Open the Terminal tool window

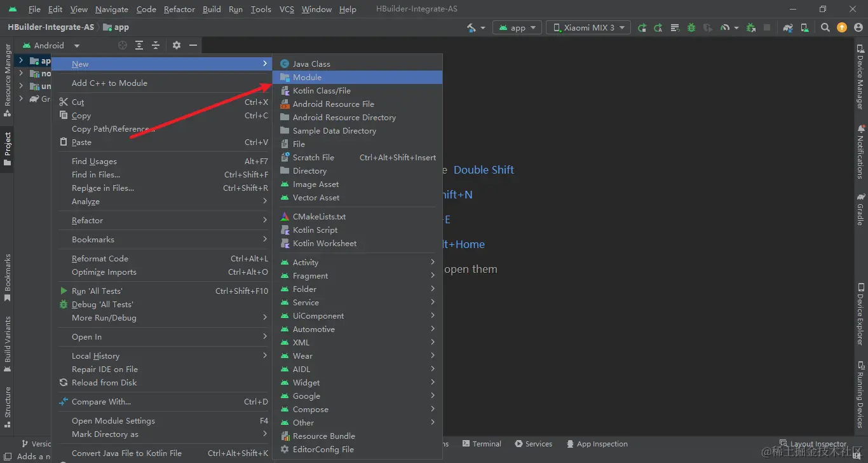[x=482, y=444]
